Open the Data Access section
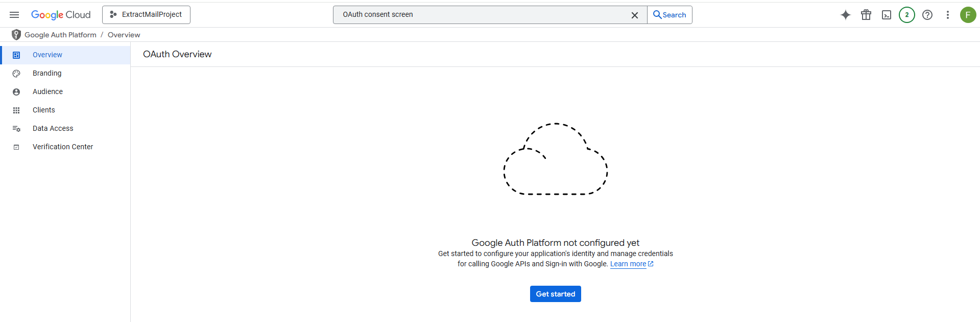 pos(65,129)
